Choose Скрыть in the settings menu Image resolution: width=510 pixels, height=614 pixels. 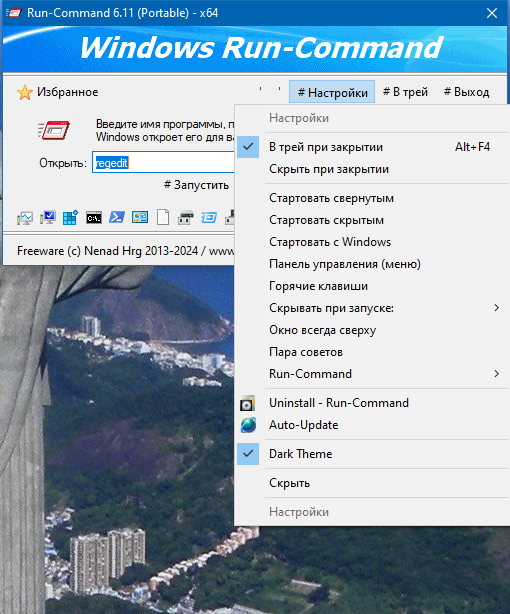(x=372, y=483)
